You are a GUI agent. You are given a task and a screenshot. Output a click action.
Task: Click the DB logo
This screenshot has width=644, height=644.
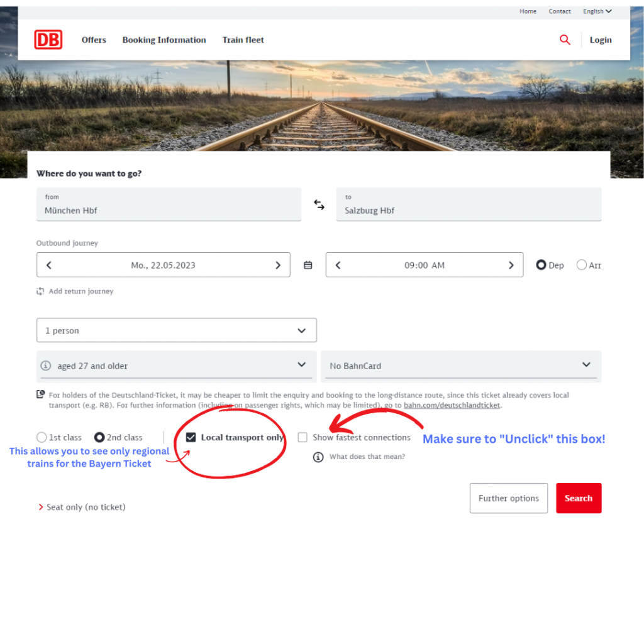pos(48,40)
